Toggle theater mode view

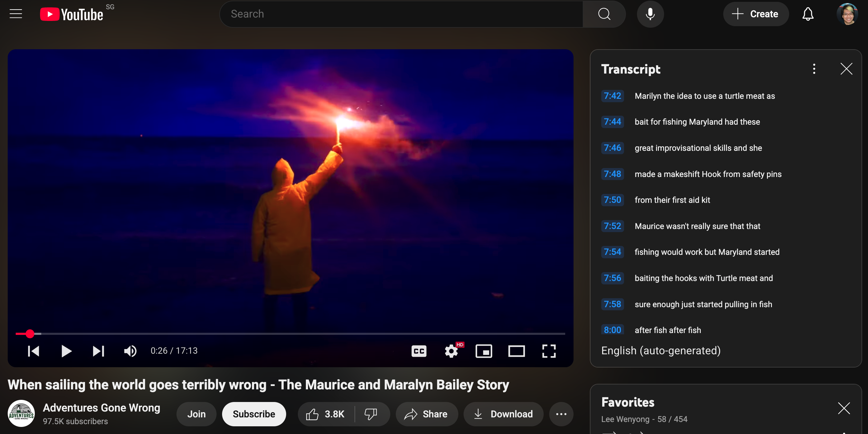(516, 351)
